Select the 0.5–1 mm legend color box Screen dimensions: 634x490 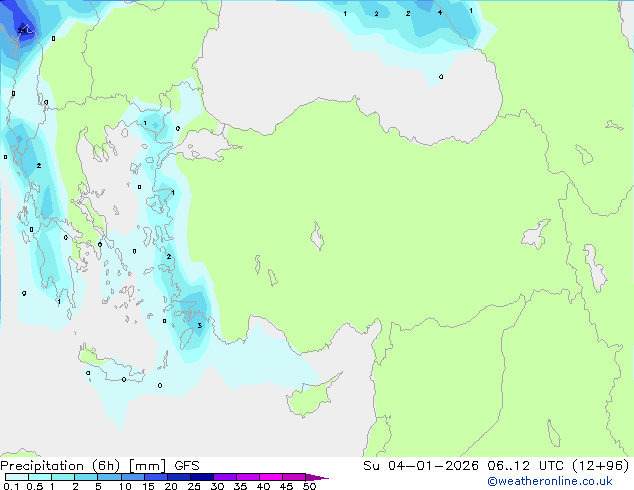click(40, 477)
